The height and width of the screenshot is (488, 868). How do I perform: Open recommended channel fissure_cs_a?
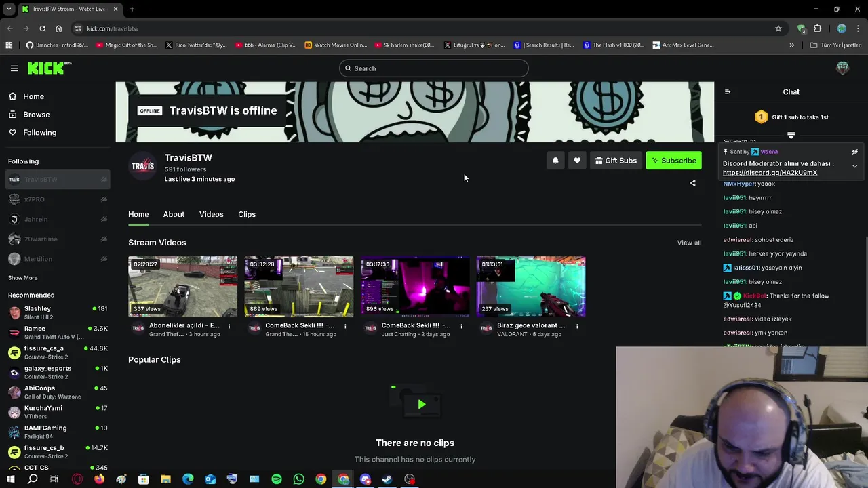[58, 352]
